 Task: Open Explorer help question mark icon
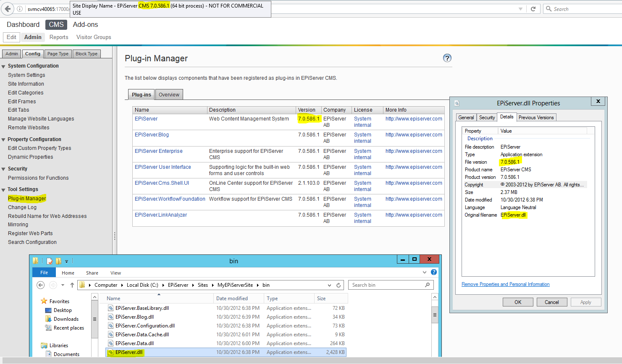click(x=434, y=272)
